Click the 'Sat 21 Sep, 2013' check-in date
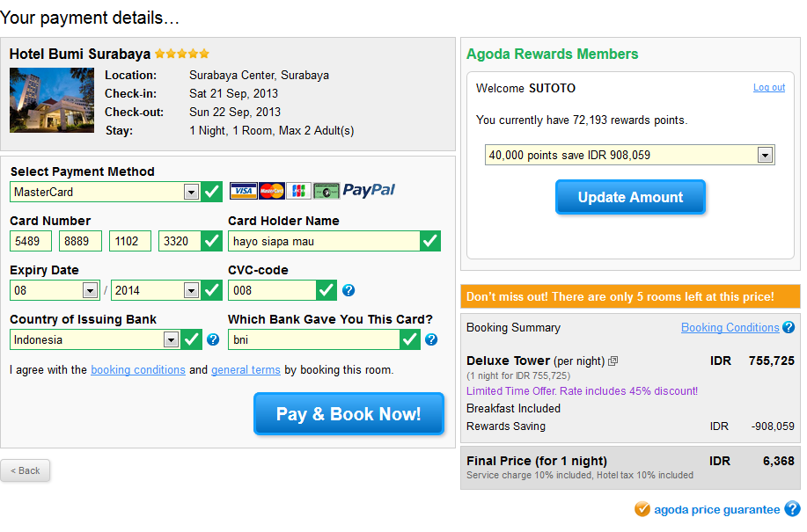Image resolution: width=807 pixels, height=532 pixels. (234, 93)
